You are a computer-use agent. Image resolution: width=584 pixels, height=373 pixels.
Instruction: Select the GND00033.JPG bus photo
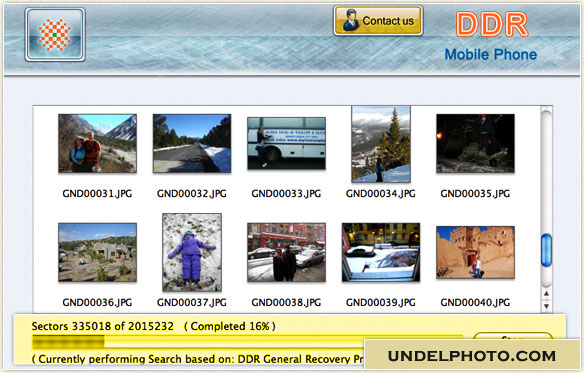(286, 143)
